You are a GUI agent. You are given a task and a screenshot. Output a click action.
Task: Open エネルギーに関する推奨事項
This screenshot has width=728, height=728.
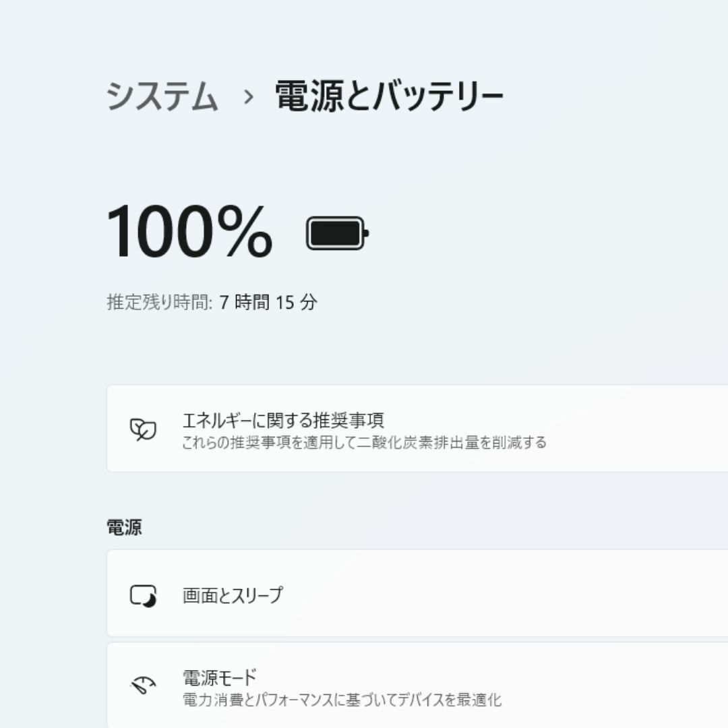tap(283, 420)
